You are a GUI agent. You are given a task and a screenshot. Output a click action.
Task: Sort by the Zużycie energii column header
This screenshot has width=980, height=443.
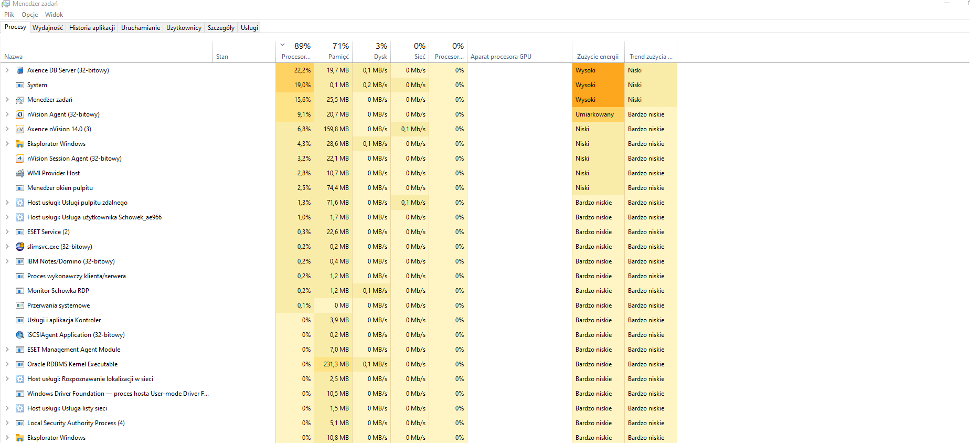598,51
